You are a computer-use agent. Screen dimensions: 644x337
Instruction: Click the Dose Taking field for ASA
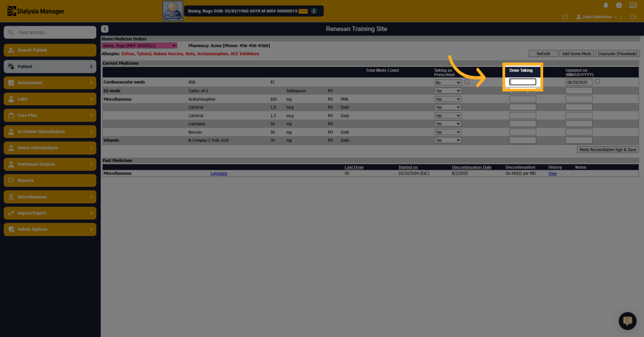523,82
